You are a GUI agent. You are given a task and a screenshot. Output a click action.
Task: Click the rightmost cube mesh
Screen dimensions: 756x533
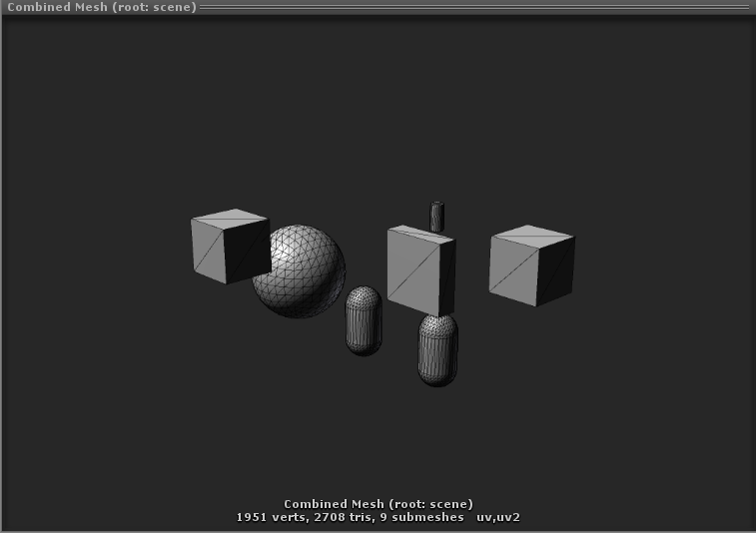tap(532, 266)
